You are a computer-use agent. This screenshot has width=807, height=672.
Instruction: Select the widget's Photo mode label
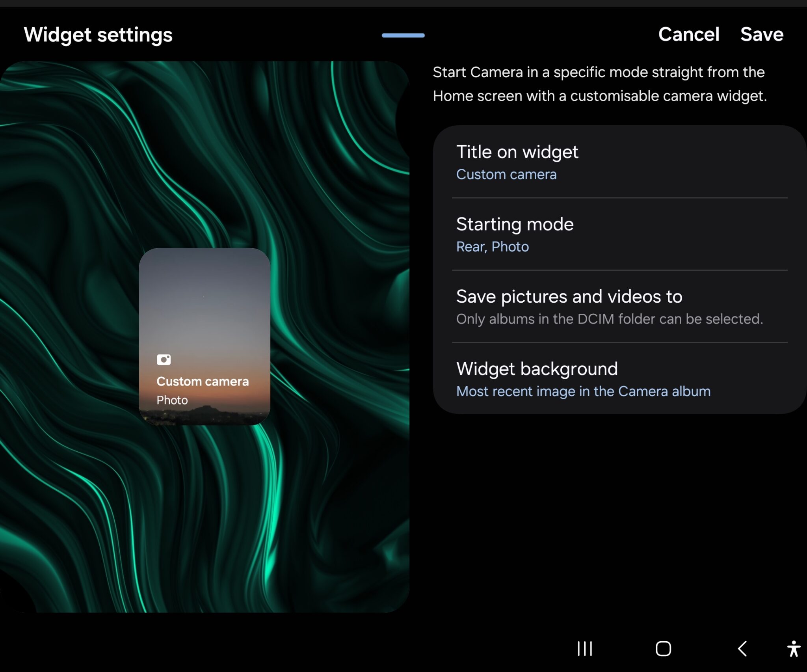tap(172, 400)
